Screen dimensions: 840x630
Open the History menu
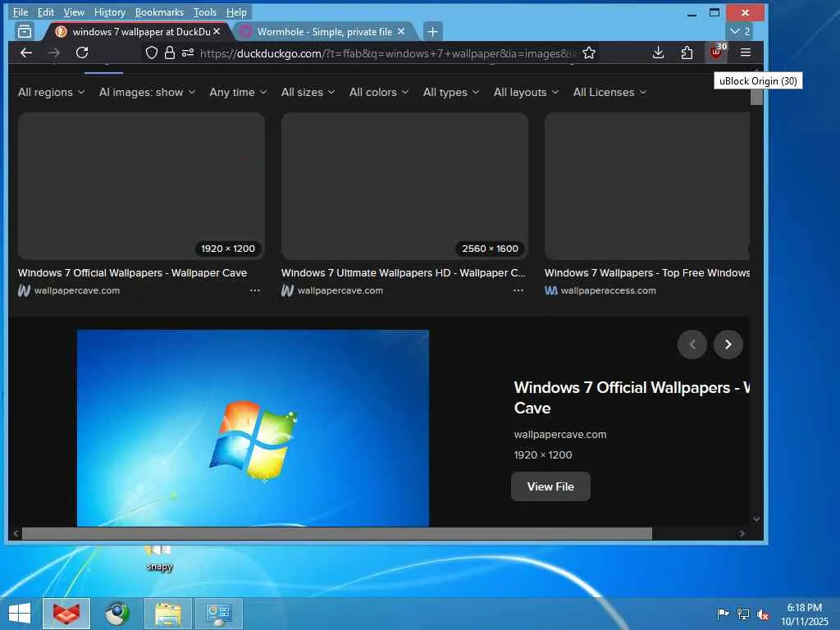(109, 11)
